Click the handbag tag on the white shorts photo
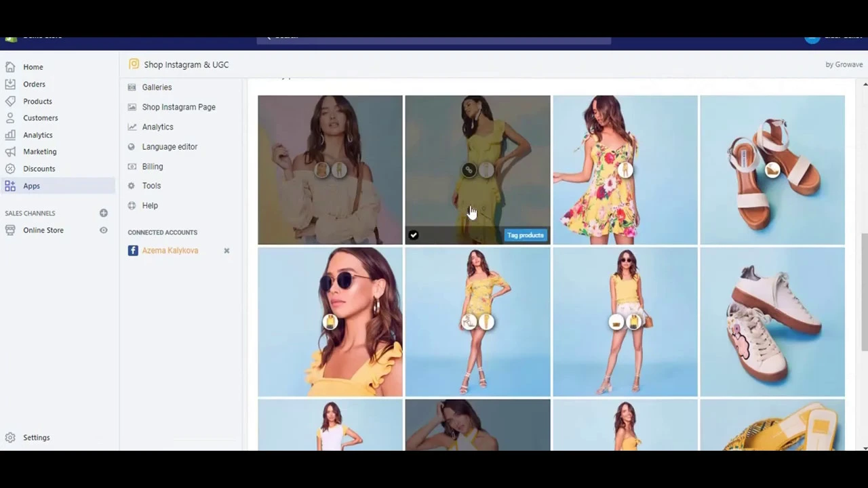 pos(616,323)
